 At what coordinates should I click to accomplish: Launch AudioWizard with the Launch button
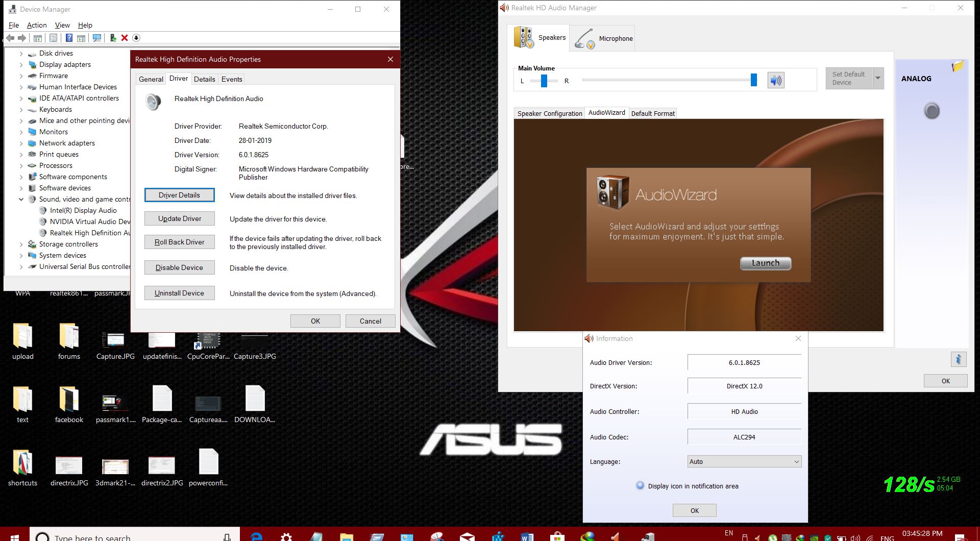(766, 263)
